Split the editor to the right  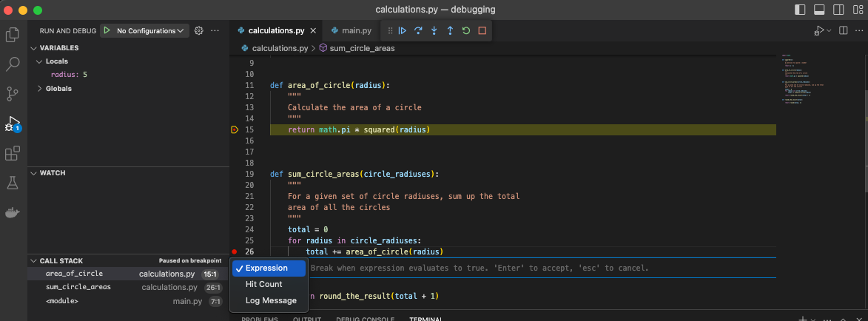pos(843,30)
